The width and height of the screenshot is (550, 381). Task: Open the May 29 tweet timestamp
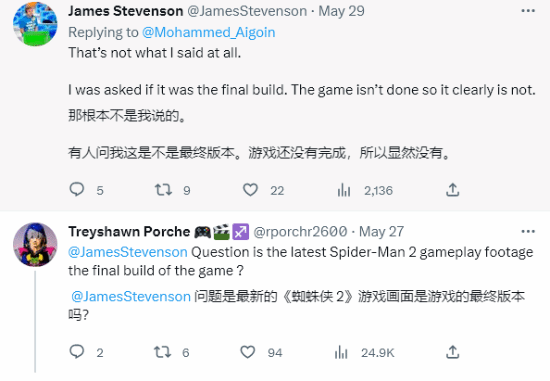click(341, 11)
